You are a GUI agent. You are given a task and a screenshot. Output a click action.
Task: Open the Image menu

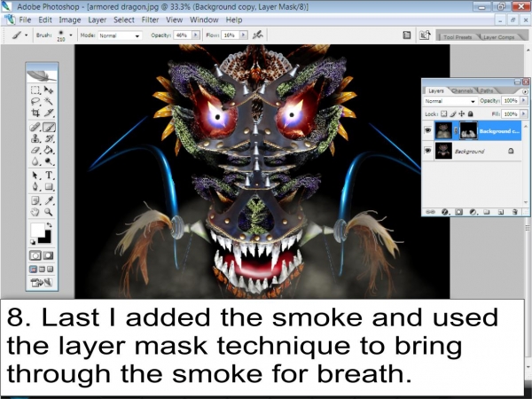pos(70,20)
